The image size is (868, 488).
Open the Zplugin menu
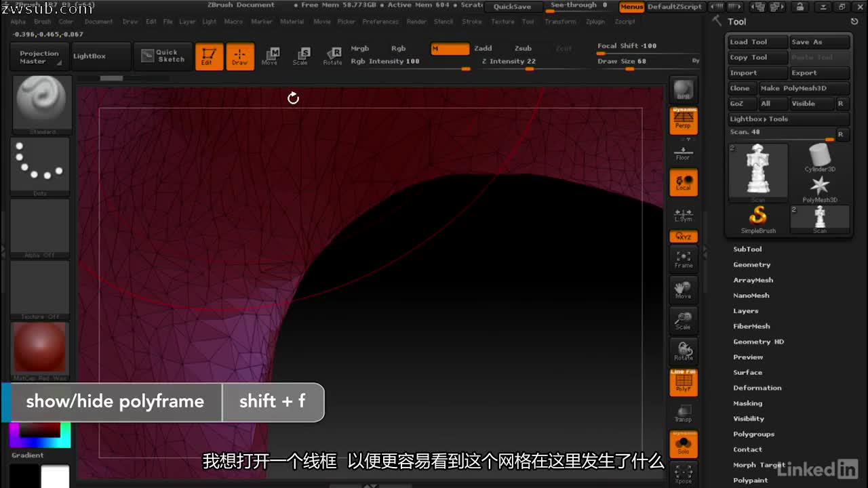[x=595, y=21]
